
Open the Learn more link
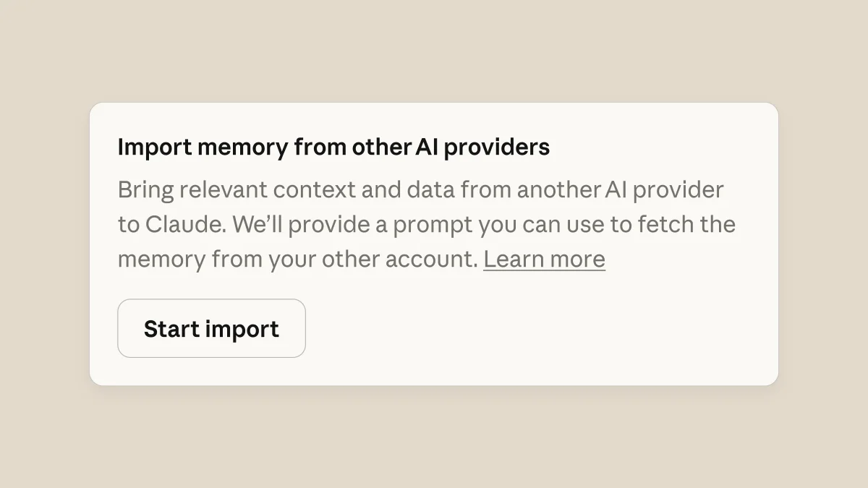tap(544, 259)
